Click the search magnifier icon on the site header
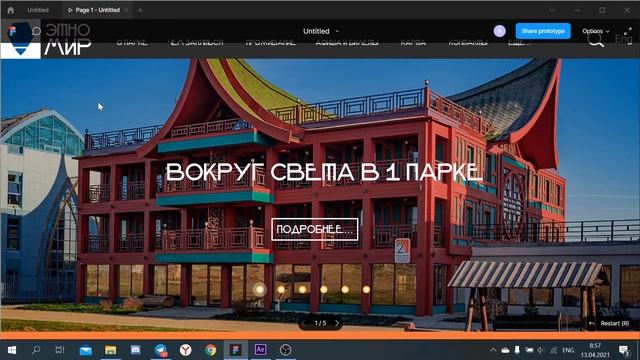This screenshot has width=640, height=360. [x=596, y=40]
